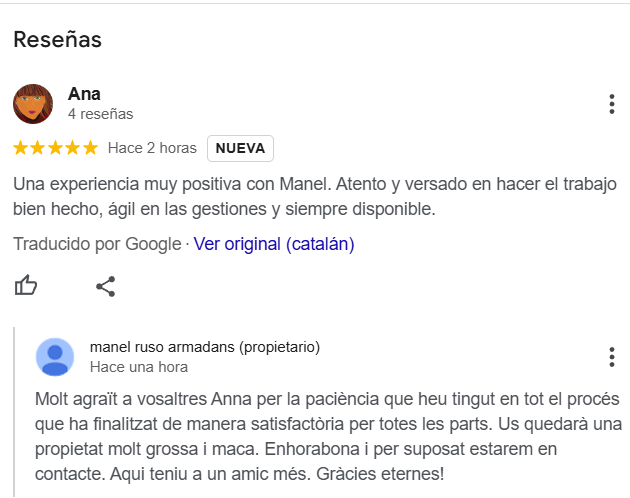
Task: Click the middle third star of rating
Action: coord(56,148)
